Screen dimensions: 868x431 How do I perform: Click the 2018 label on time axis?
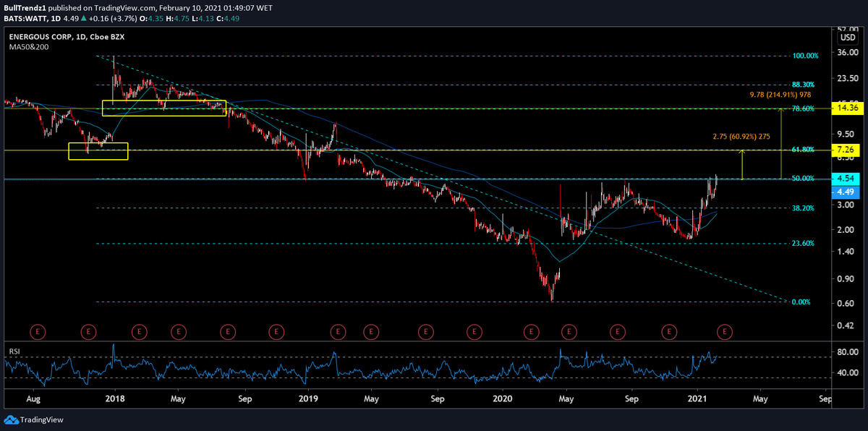pyautogui.click(x=114, y=398)
